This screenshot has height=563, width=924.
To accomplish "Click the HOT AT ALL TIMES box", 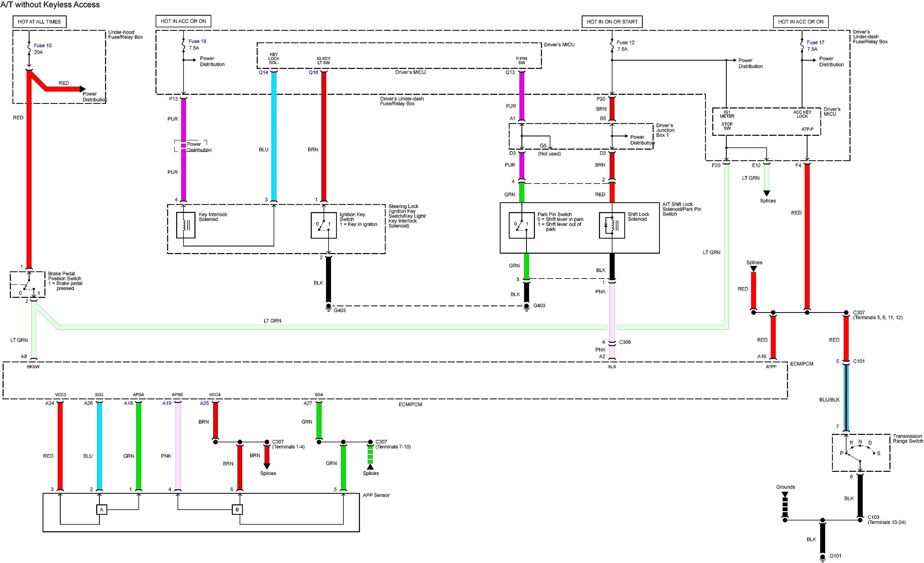I will tap(39, 22).
